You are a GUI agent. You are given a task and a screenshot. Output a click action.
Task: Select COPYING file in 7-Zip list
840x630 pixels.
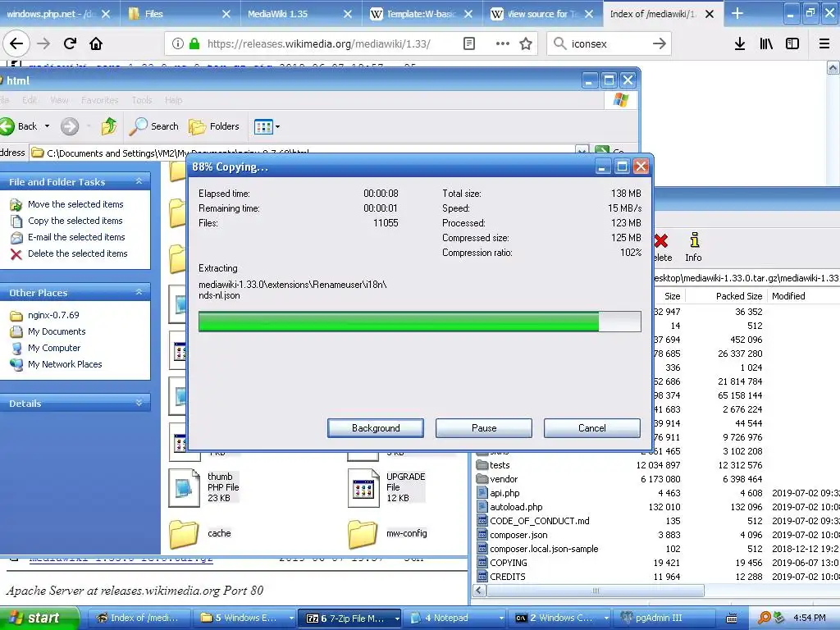click(x=509, y=563)
